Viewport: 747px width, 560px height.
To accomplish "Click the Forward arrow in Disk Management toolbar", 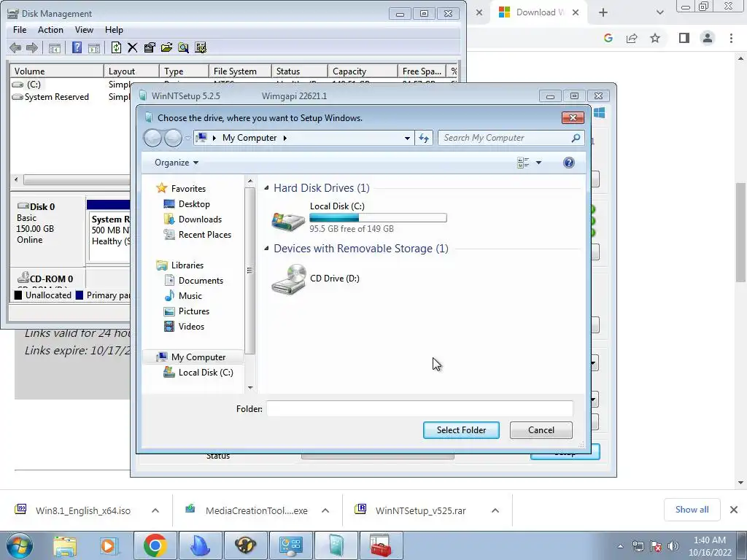I will pos(32,47).
